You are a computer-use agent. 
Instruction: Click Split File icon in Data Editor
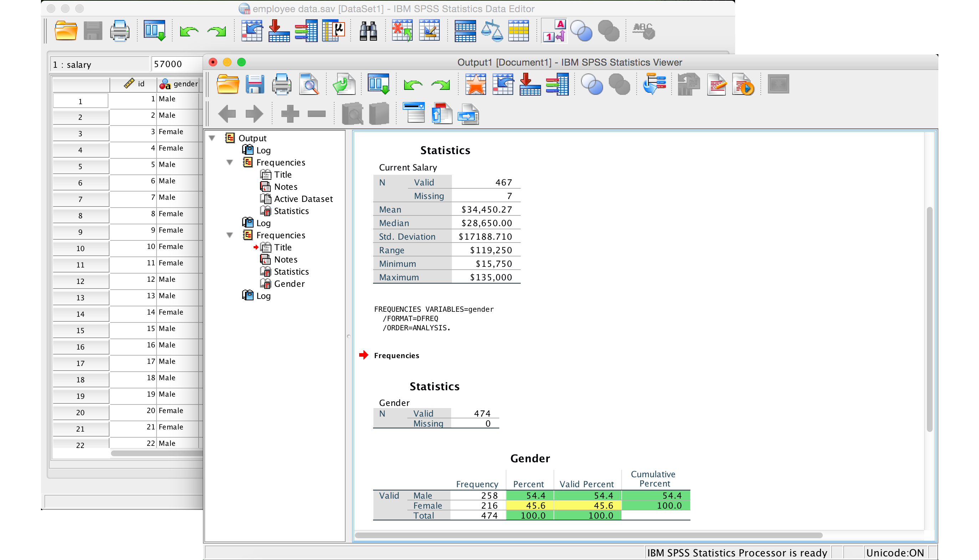[x=465, y=31]
